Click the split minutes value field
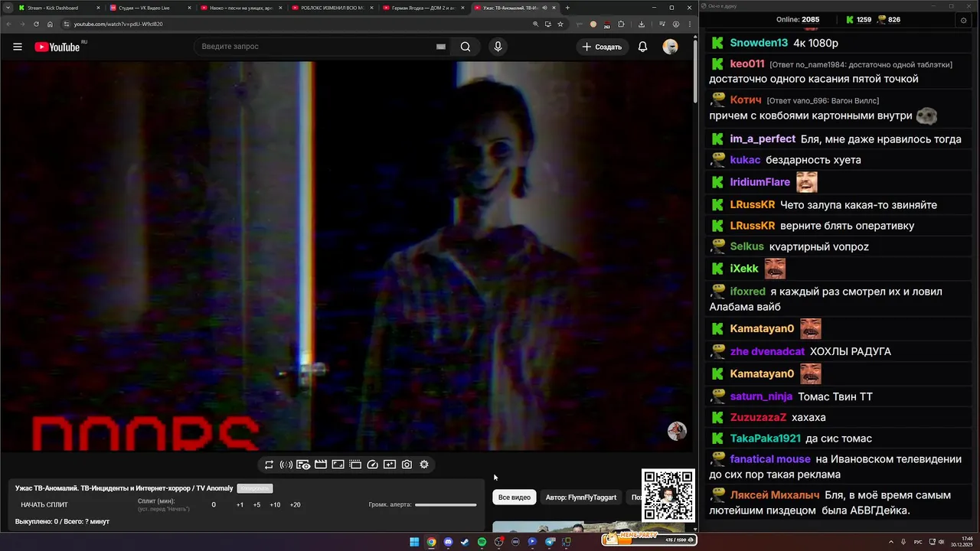Image resolution: width=980 pixels, height=551 pixels. click(x=214, y=505)
